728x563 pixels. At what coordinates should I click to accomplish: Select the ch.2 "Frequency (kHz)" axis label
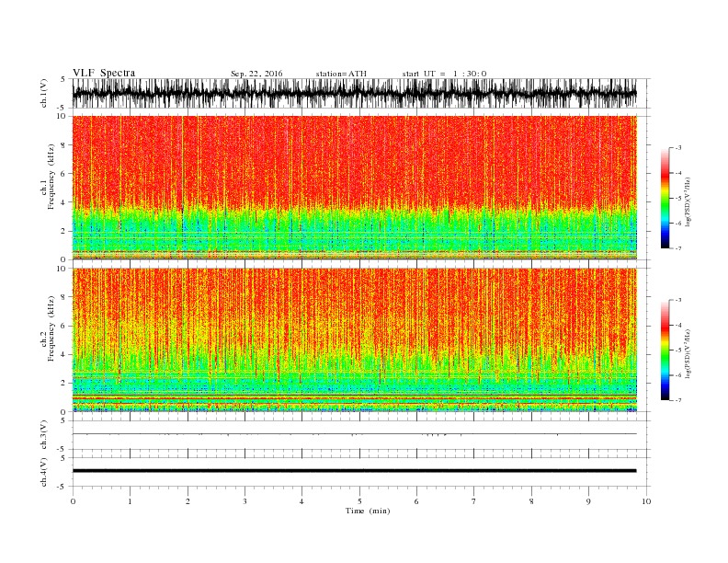coord(51,328)
